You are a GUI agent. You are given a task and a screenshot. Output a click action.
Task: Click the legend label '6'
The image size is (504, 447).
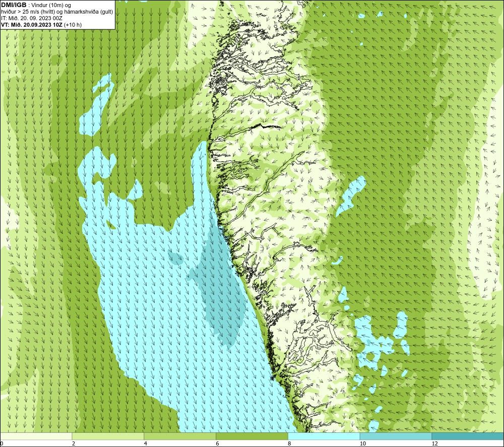pyautogui.click(x=218, y=443)
